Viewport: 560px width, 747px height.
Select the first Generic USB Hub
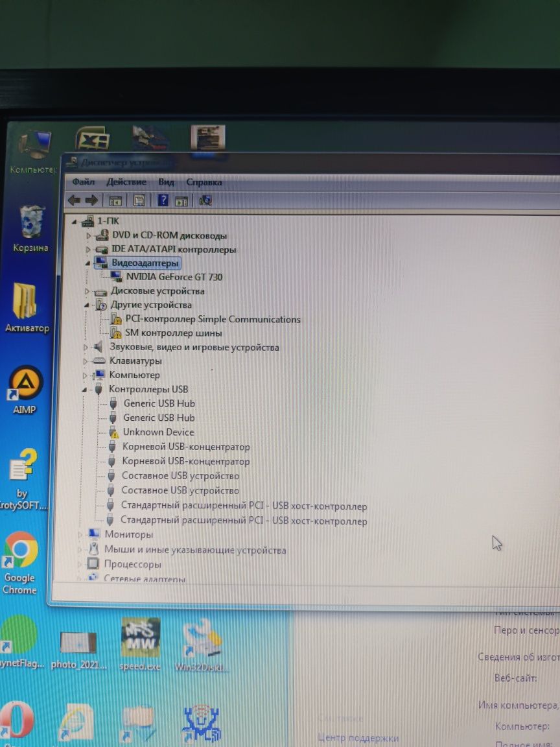pyautogui.click(x=159, y=403)
